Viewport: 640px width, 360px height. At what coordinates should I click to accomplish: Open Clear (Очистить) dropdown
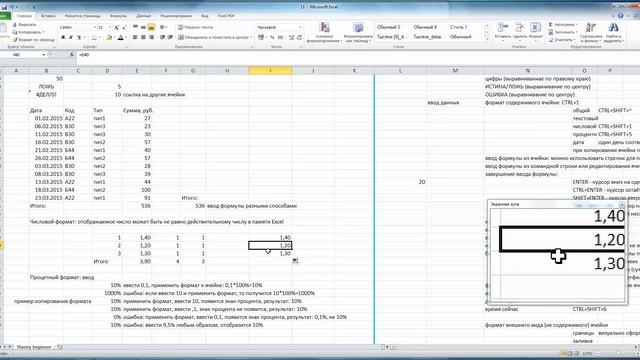tap(561, 40)
